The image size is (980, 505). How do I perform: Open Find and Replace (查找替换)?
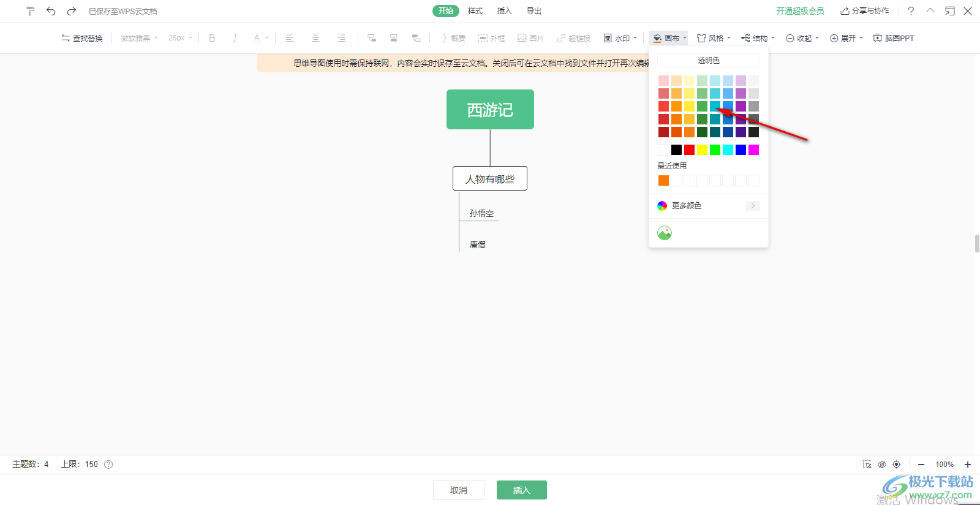[x=82, y=38]
